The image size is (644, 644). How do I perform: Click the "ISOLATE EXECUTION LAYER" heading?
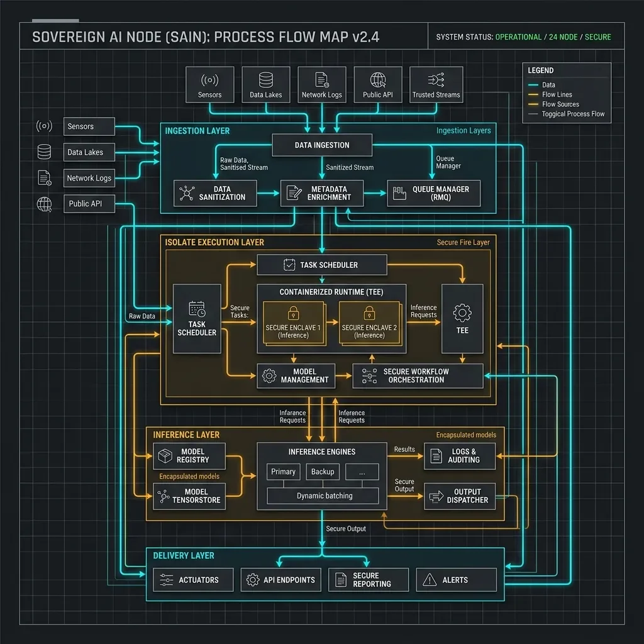[214, 242]
